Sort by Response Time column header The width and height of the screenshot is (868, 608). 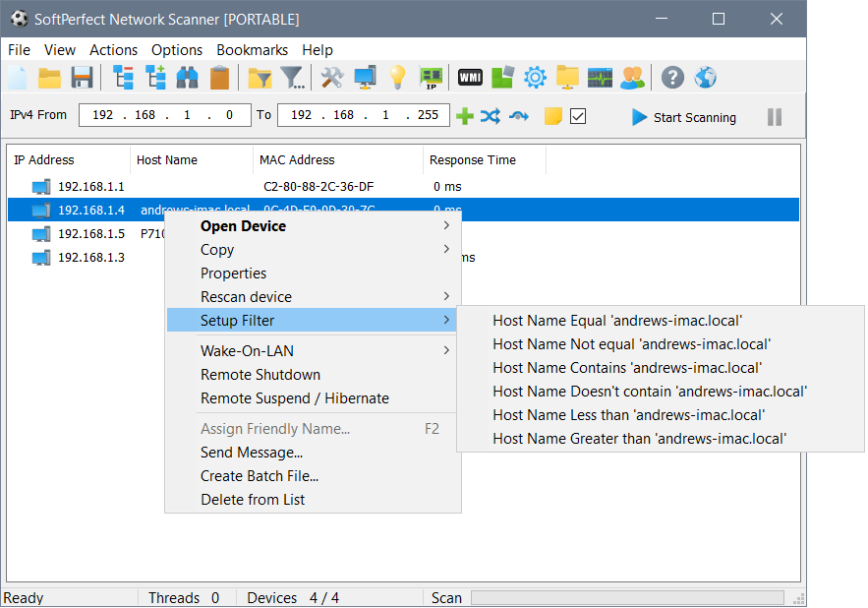tap(485, 159)
